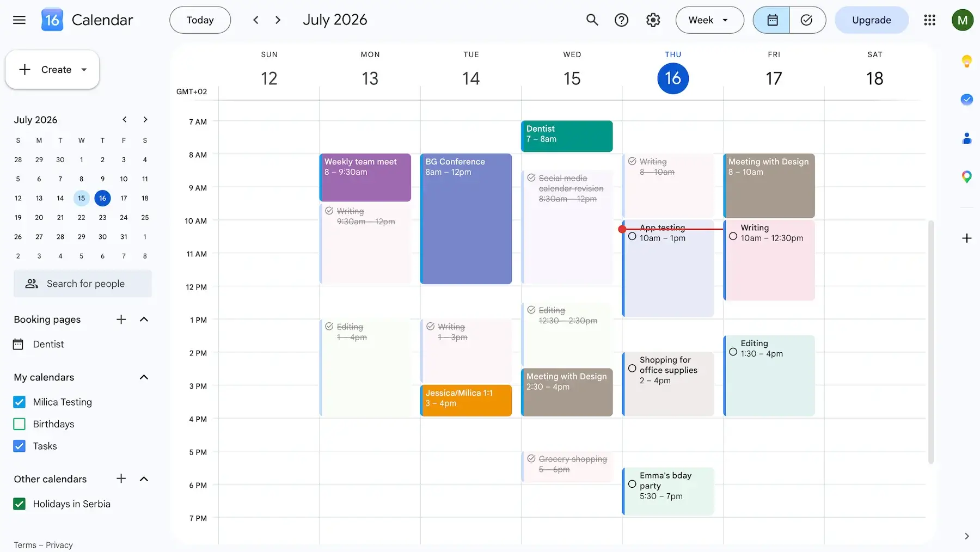Select Saturday 18 day header
Viewport: 980px width, 552px height.
click(x=875, y=78)
